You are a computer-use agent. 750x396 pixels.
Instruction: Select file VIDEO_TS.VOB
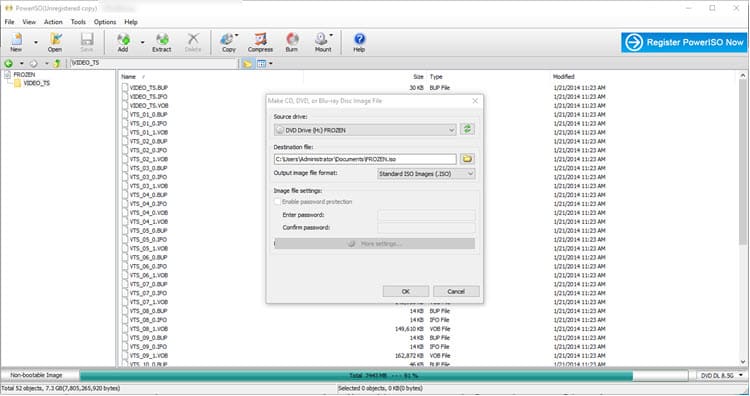149,106
